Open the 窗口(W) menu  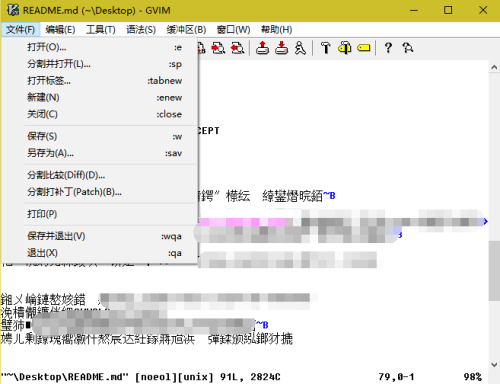click(x=233, y=30)
